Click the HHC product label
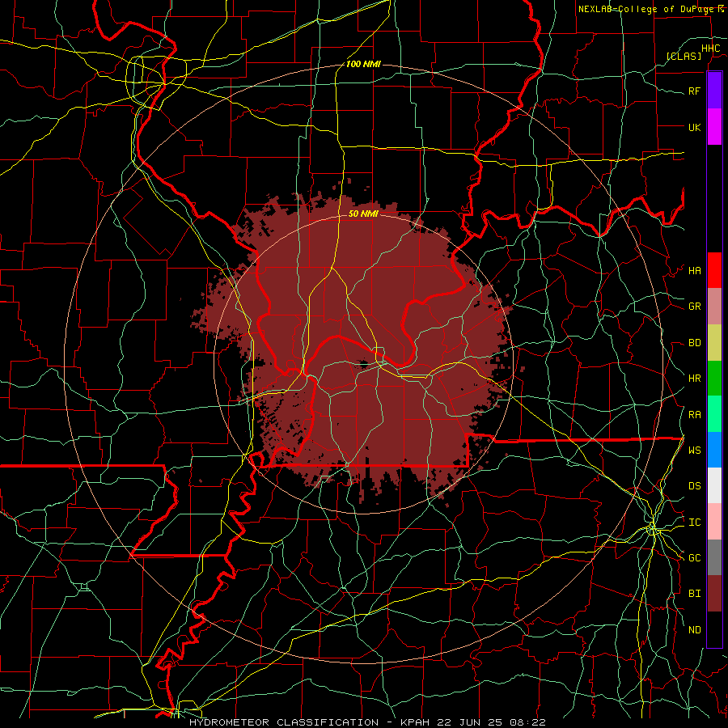Image resolution: width=728 pixels, height=728 pixels. pos(710,49)
